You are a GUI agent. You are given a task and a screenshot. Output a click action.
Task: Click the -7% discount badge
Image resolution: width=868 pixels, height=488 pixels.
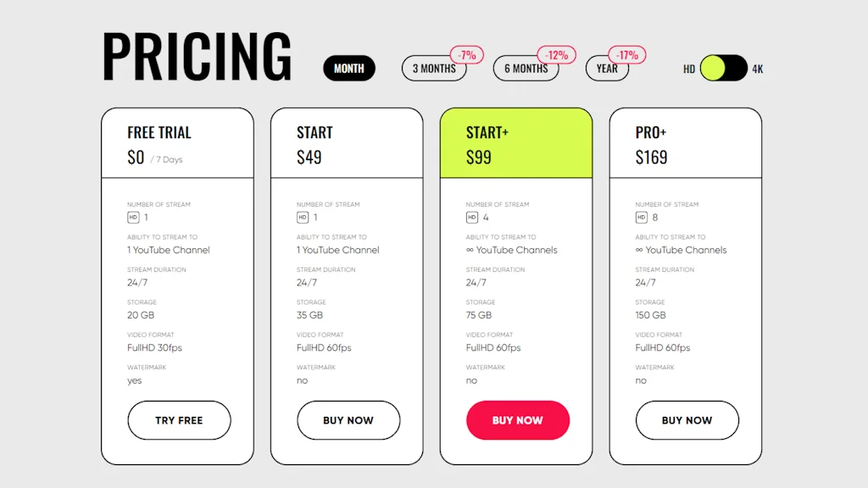click(x=467, y=55)
